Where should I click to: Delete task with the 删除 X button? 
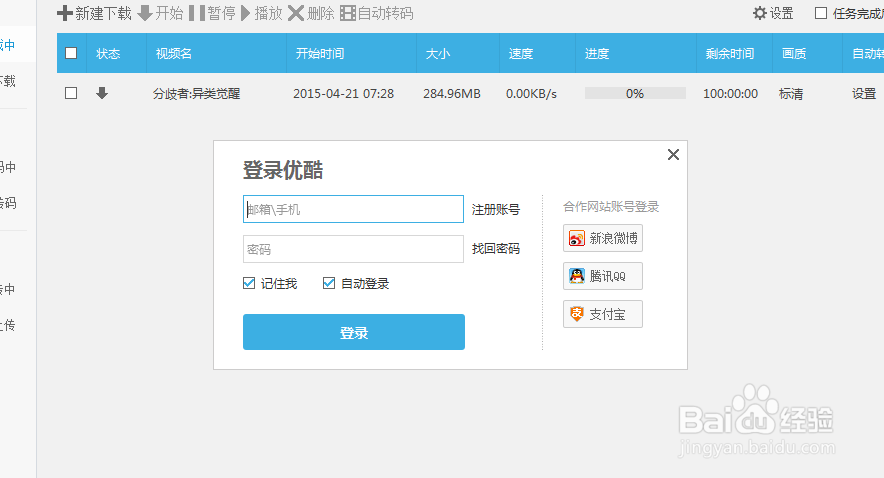[x=311, y=13]
